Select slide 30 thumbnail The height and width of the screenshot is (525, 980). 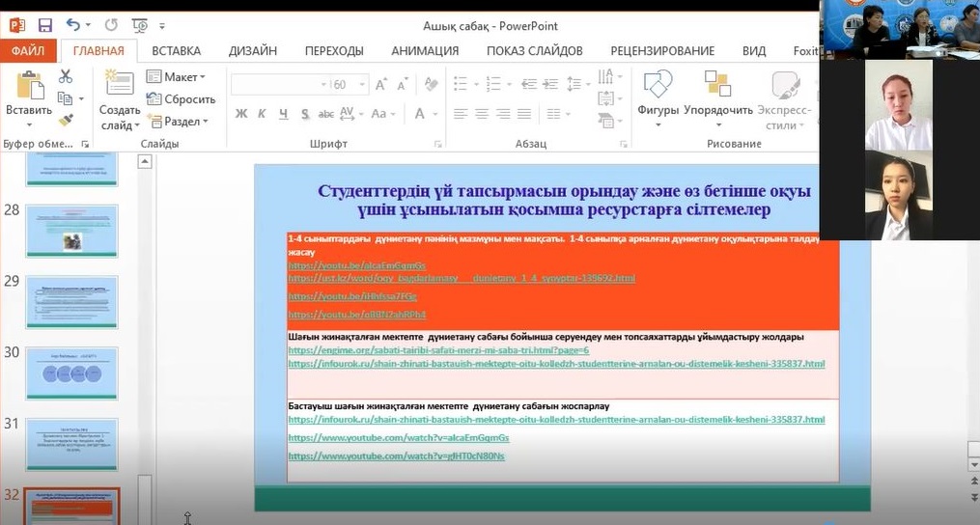point(71,373)
